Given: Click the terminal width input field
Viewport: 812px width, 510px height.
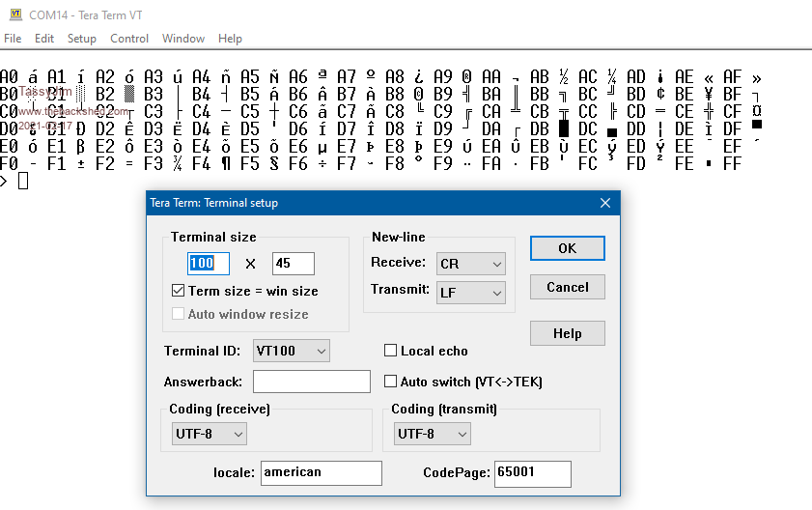Looking at the screenshot, I should pos(209,264).
